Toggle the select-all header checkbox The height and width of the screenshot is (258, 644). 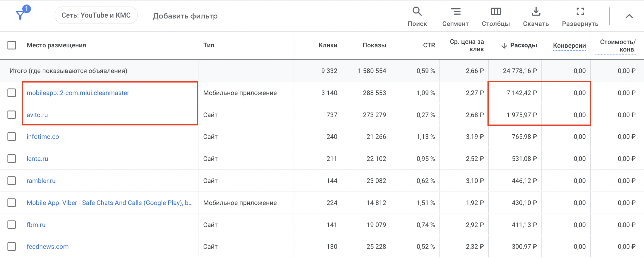(x=12, y=45)
